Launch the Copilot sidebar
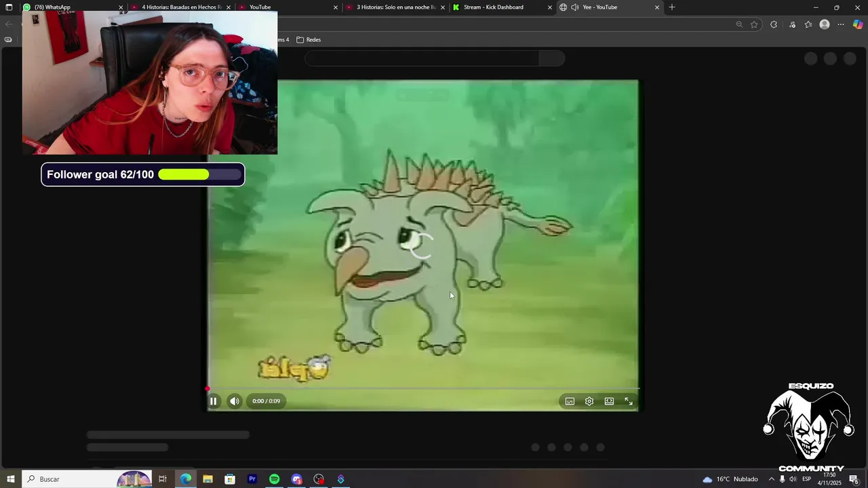 click(x=858, y=24)
